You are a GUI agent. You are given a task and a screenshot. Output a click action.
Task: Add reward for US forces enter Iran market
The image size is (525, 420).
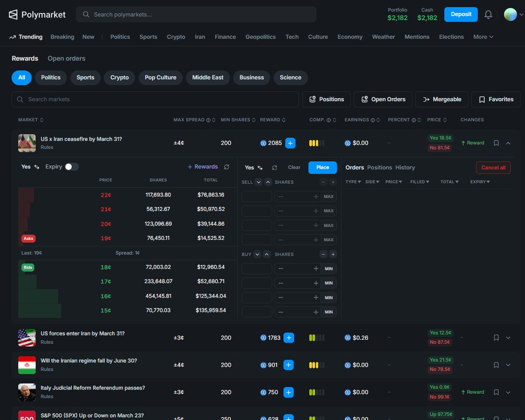289,338
